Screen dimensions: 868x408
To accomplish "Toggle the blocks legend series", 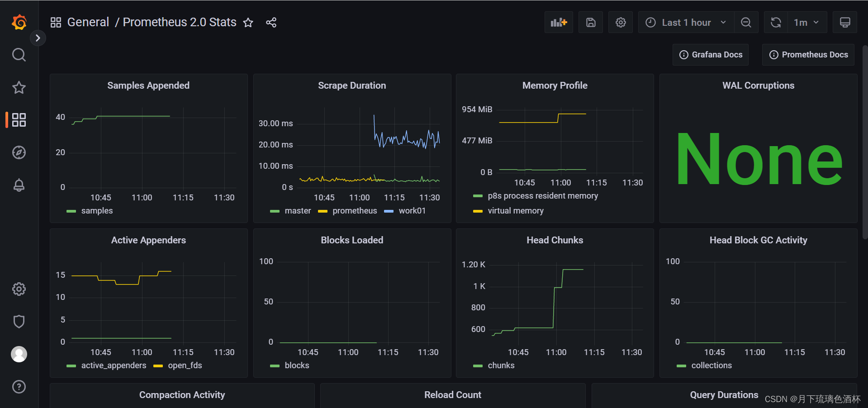I will click(297, 365).
